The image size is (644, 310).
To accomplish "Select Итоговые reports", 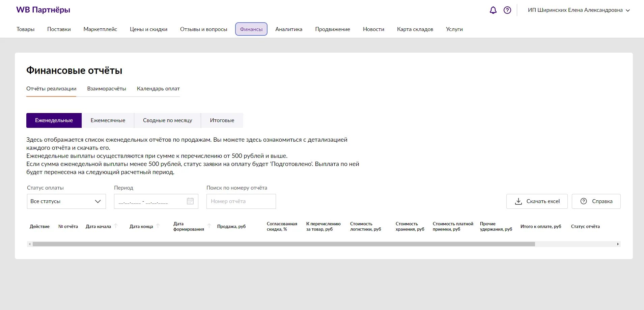I will pyautogui.click(x=222, y=120).
